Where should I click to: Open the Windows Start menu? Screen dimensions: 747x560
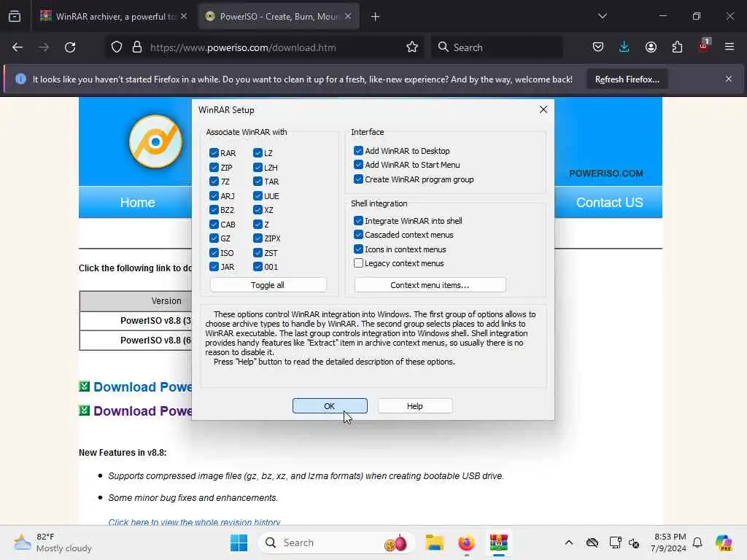(x=239, y=542)
